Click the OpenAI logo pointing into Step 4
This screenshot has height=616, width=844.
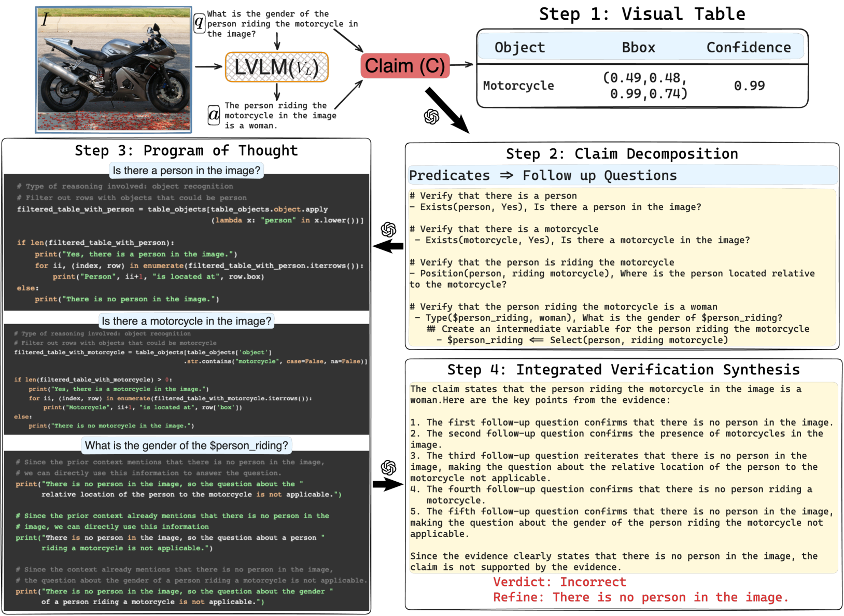[388, 468]
